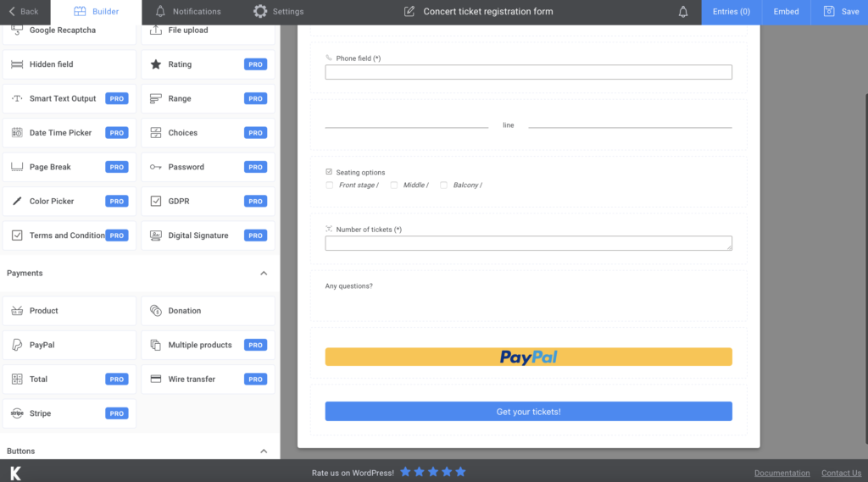Check the Middle seating option
The height and width of the screenshot is (482, 868).
[x=393, y=186]
